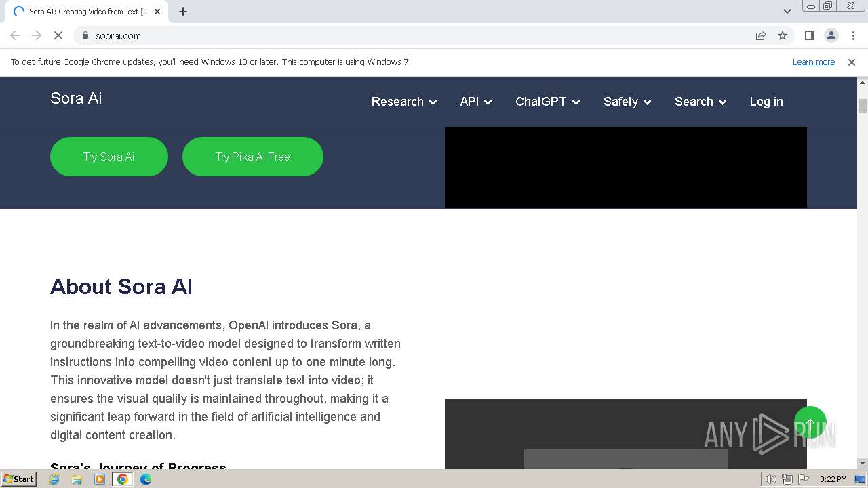
Task: Expand the ChatGPT menu
Action: pos(548,102)
